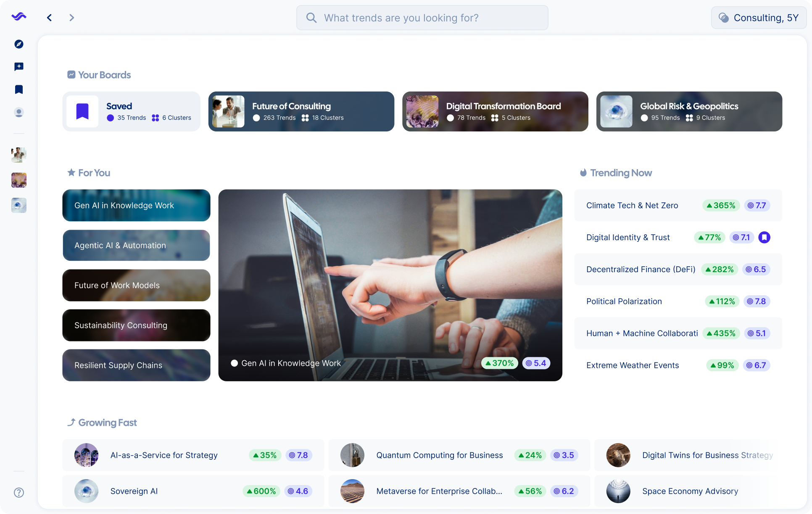812x514 pixels.
Task: Open the search magnifier icon in the search bar
Action: pyautogui.click(x=311, y=18)
